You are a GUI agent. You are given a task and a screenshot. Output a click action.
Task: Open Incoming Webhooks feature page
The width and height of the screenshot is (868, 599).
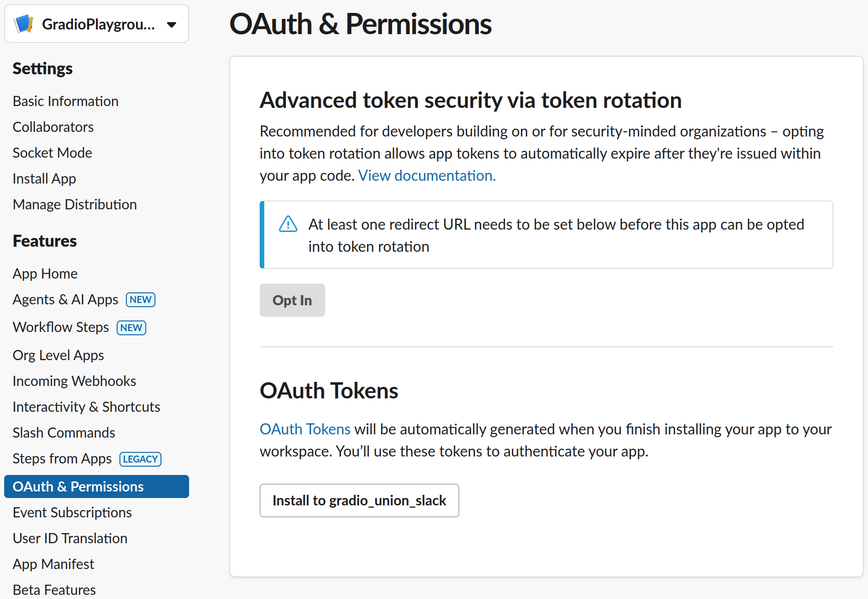coord(74,381)
